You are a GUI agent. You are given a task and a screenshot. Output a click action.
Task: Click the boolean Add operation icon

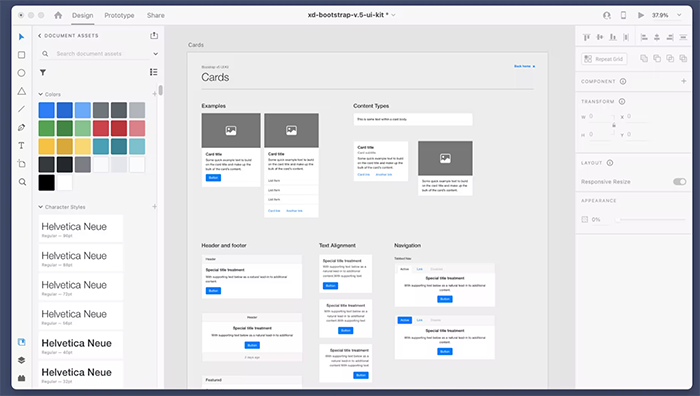pyautogui.click(x=644, y=58)
